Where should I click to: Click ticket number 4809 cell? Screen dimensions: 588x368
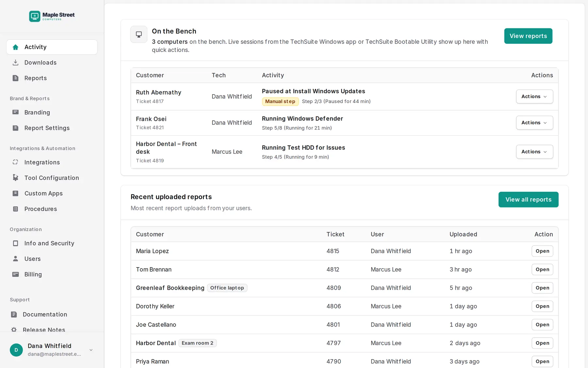[334, 288]
